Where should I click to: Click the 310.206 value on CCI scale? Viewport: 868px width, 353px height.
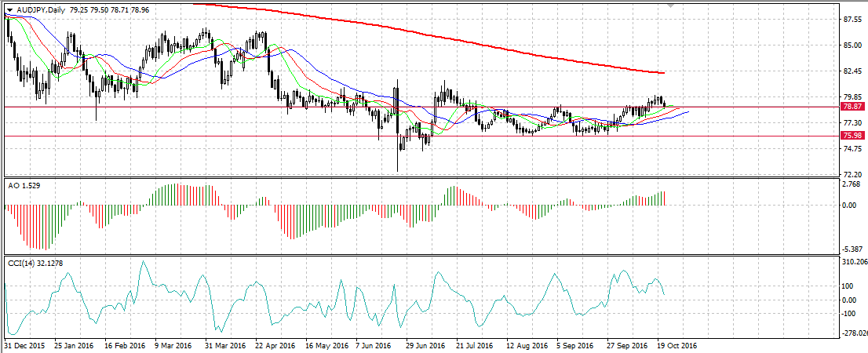pos(852,262)
